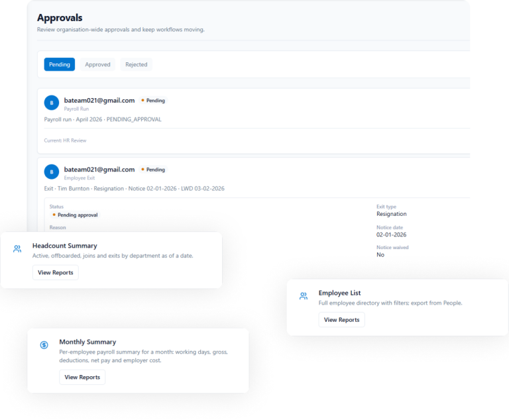The width and height of the screenshot is (509, 420).
Task: Click the 'Payroll run · April 2026 · PENDING_APPROVAL' text
Action: 103,119
